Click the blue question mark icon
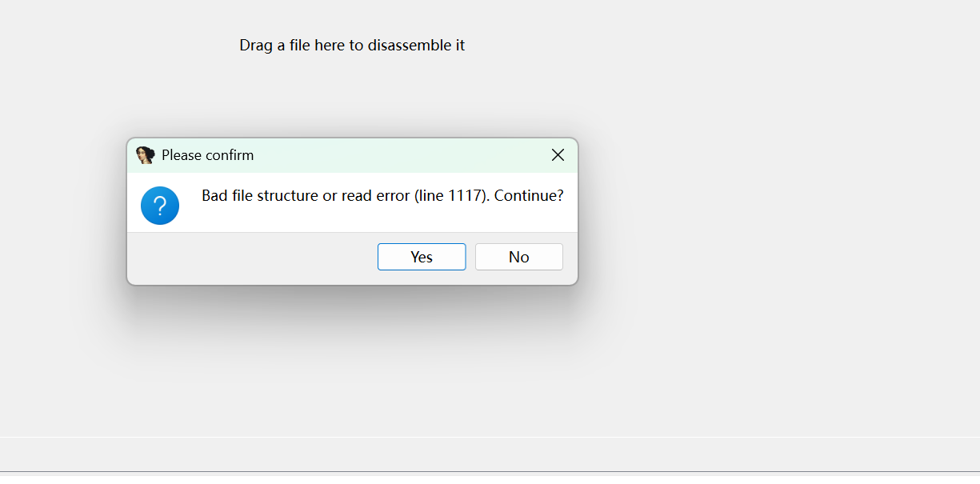 [x=160, y=206]
